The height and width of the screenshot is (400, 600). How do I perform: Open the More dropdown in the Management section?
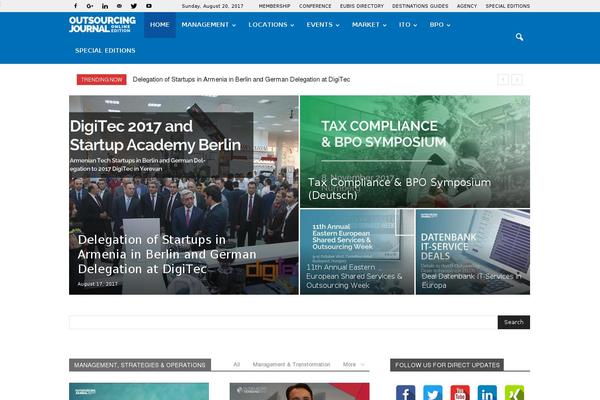354,364
